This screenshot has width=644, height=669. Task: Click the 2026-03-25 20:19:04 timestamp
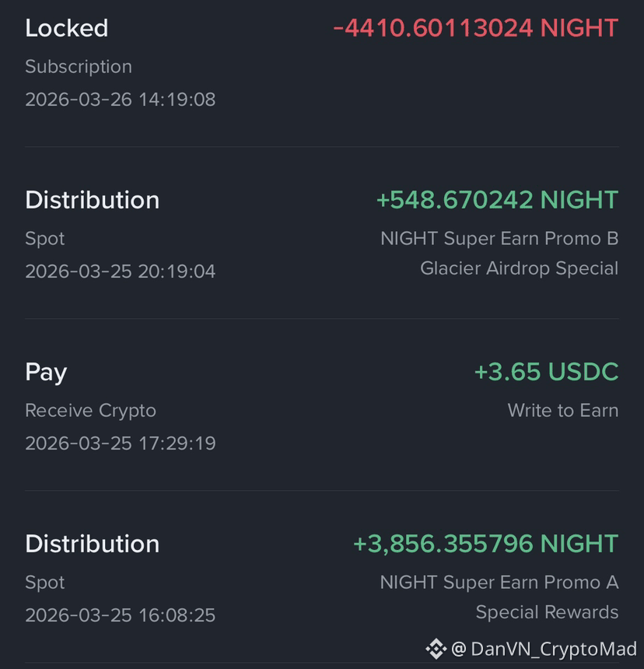click(x=121, y=271)
